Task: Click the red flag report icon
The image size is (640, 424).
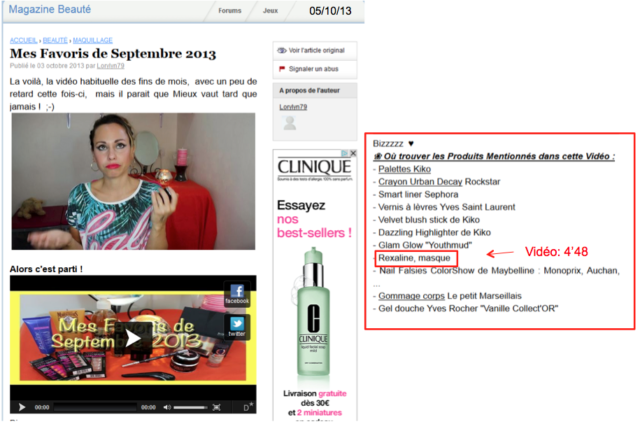Action: pos(282,69)
